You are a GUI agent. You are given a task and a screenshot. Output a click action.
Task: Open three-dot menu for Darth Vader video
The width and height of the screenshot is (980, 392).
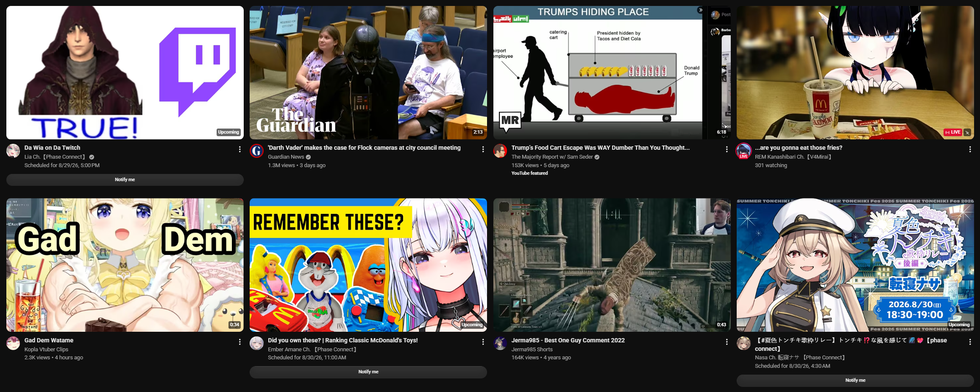click(483, 149)
